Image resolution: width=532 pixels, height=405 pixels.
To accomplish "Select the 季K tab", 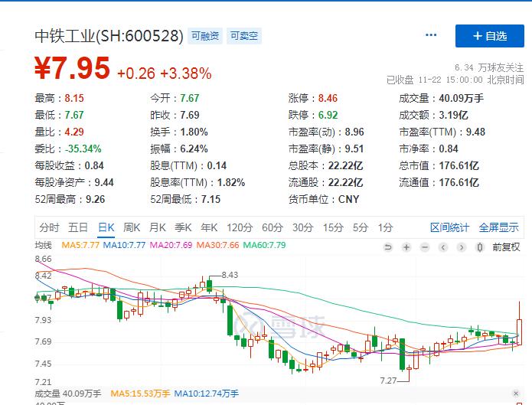I will 183,227.
